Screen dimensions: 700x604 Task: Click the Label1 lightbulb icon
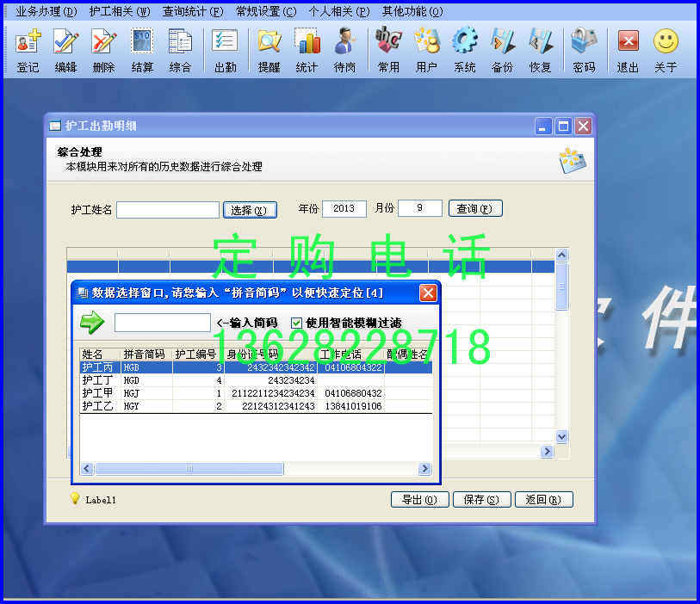(x=75, y=499)
